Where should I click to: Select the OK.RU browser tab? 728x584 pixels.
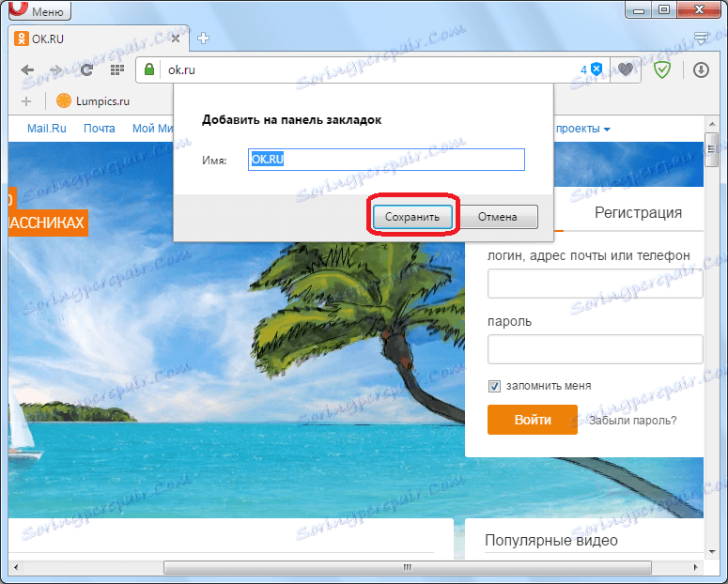[99, 38]
